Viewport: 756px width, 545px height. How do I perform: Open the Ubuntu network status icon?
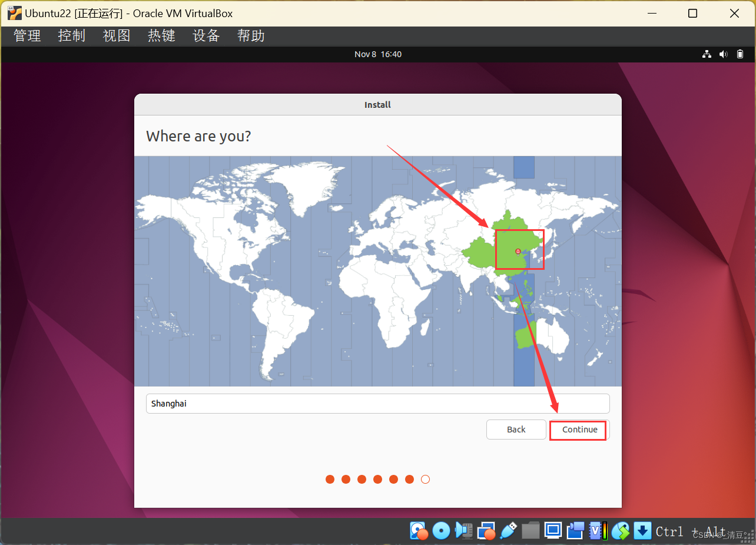tap(707, 54)
